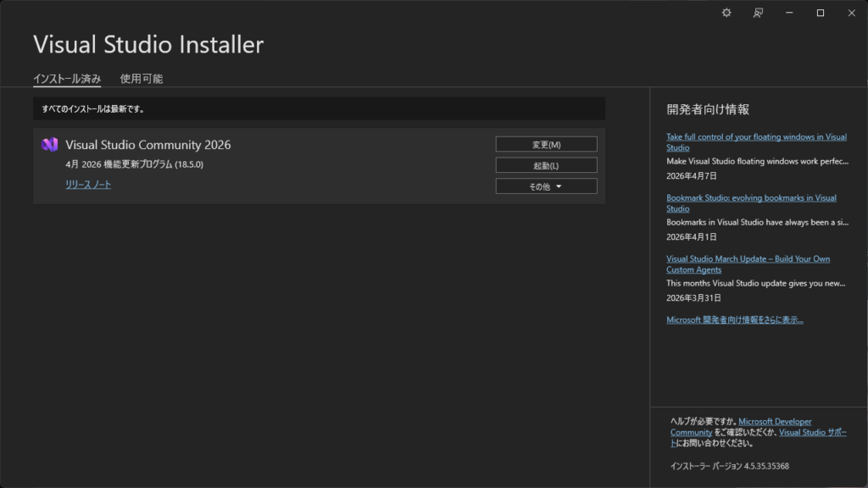Select the Visual Studio Community 2026 title

pos(148,145)
